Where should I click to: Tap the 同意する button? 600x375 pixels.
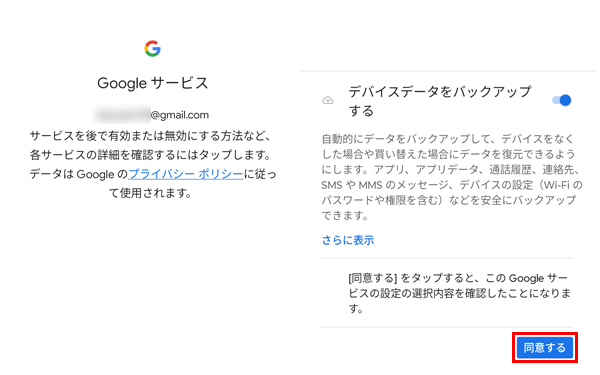(545, 348)
